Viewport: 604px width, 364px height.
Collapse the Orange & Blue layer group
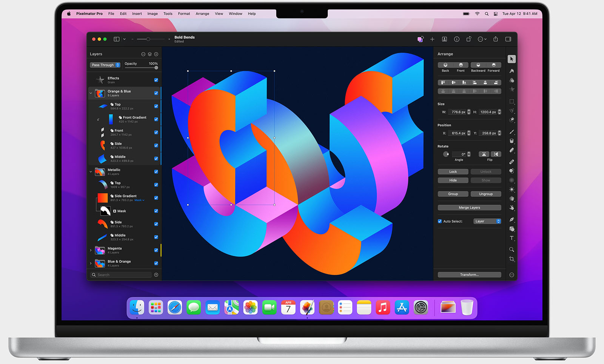tap(91, 93)
